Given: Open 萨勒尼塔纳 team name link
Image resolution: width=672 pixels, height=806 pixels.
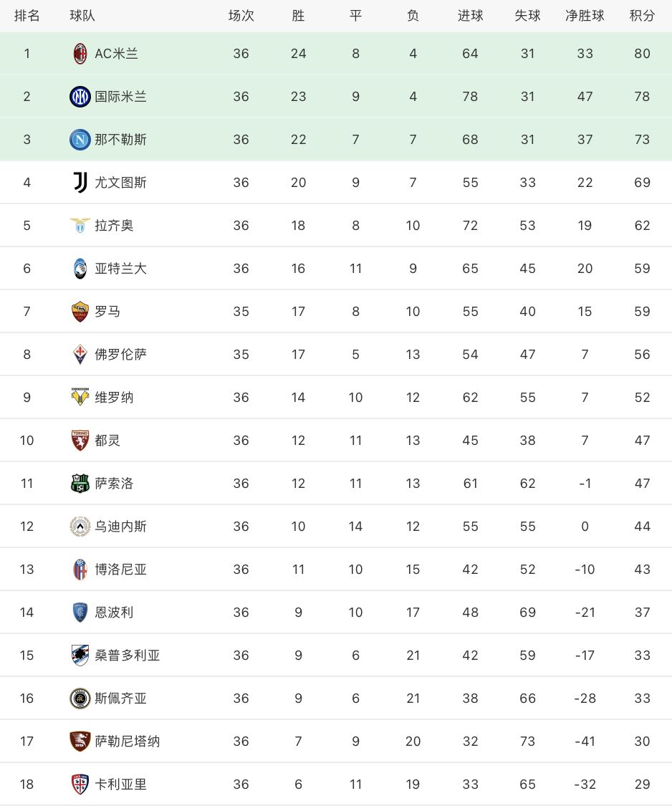Looking at the screenshot, I should (128, 742).
